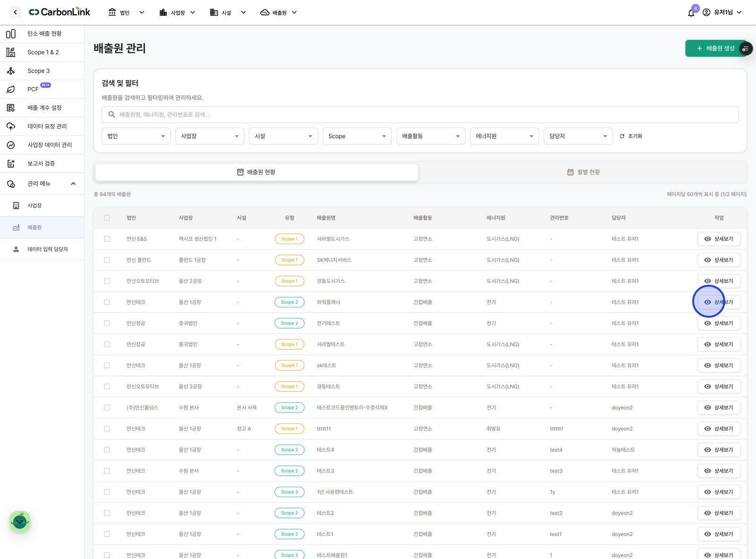Viewport: 756px width, 559px height.
Task: Open the PCF beta leaf icon
Action: coord(11,89)
